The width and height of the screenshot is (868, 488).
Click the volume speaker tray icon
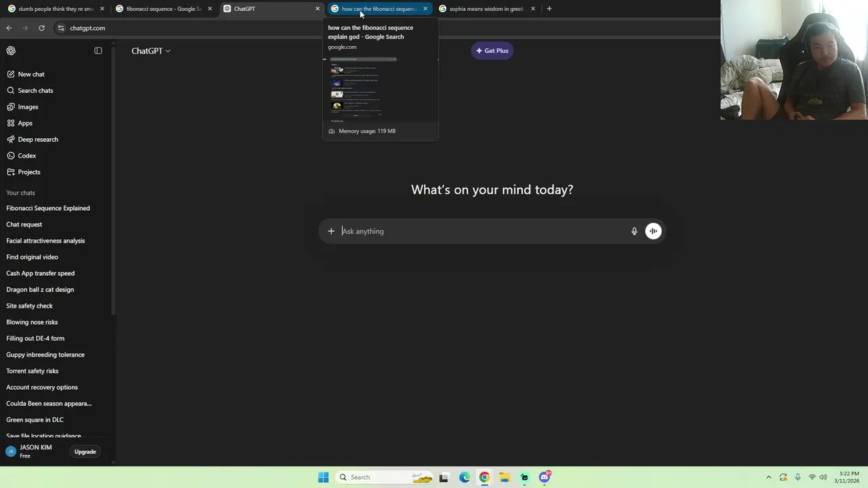coord(823,477)
